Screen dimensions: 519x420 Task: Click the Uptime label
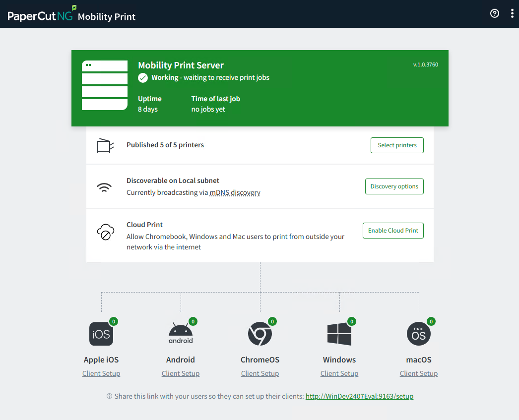pyautogui.click(x=150, y=99)
